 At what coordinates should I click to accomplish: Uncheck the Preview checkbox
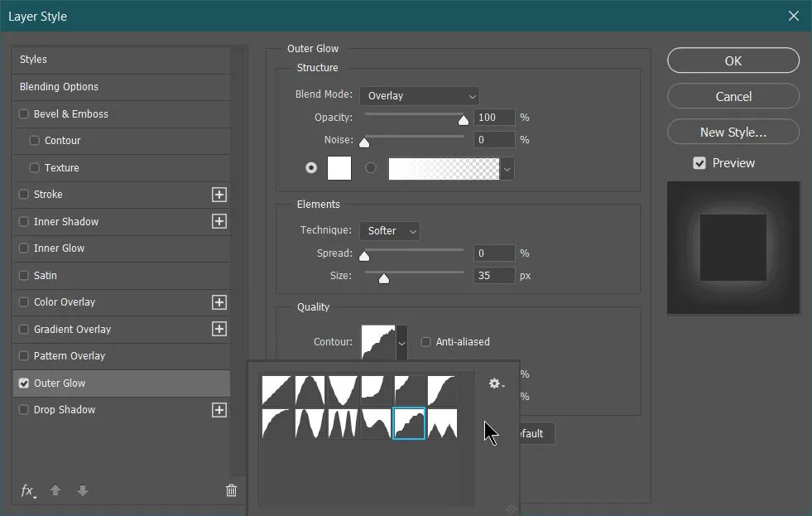point(699,162)
